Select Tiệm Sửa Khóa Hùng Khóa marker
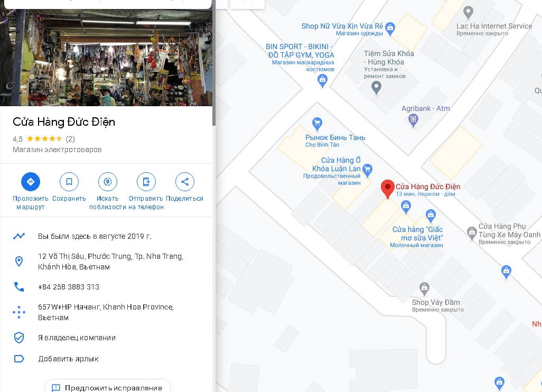 point(376,88)
